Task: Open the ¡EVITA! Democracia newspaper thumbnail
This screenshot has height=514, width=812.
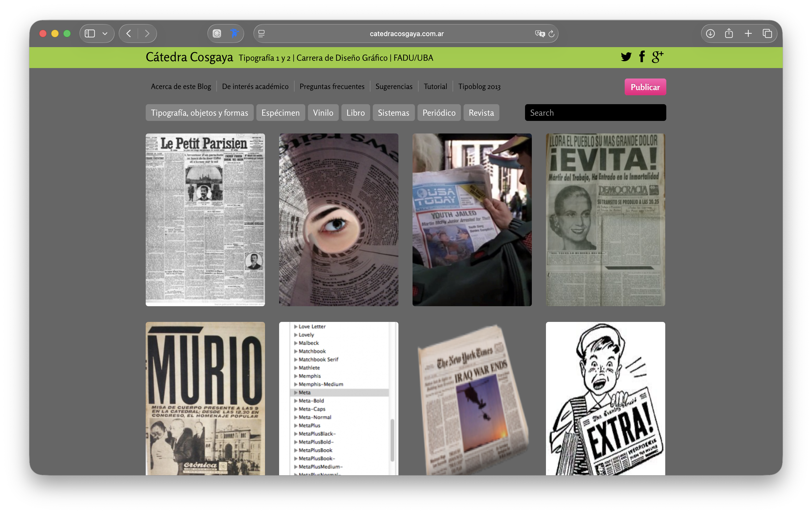Action: 605,220
